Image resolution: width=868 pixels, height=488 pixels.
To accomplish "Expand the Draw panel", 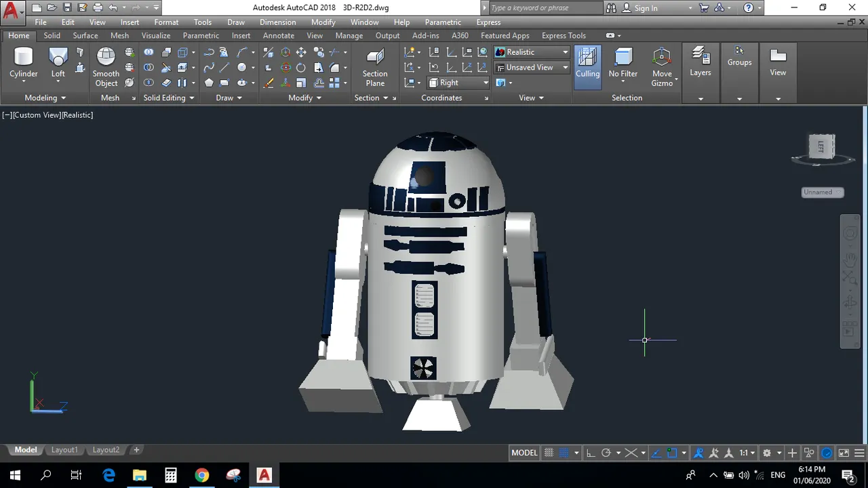I will [229, 98].
